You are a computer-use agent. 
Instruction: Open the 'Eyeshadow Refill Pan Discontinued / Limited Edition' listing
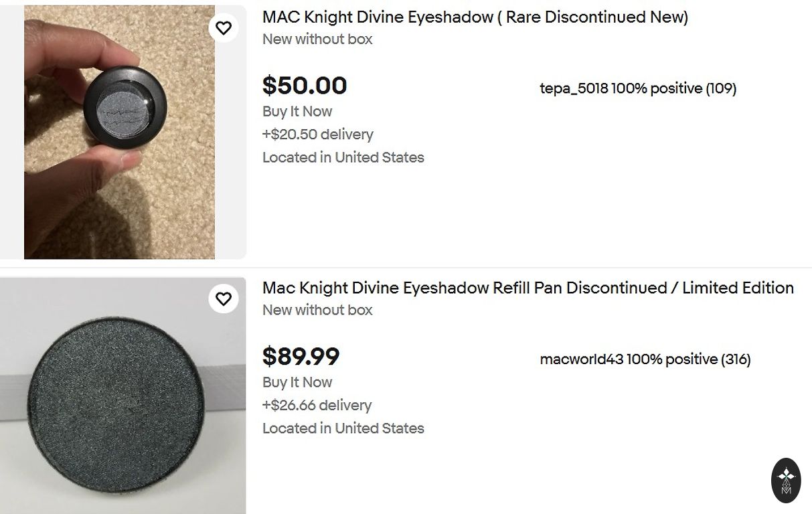pyautogui.click(x=527, y=288)
